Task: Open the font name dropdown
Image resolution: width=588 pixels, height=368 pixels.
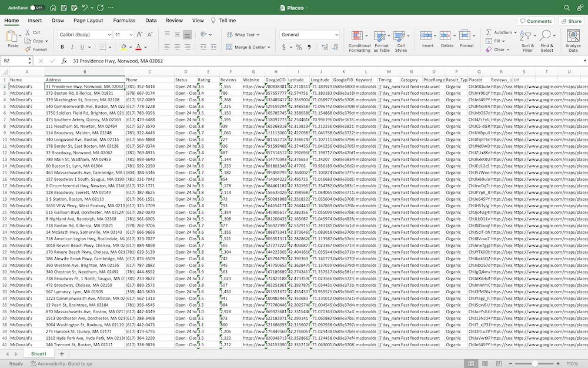Action: coord(109,35)
